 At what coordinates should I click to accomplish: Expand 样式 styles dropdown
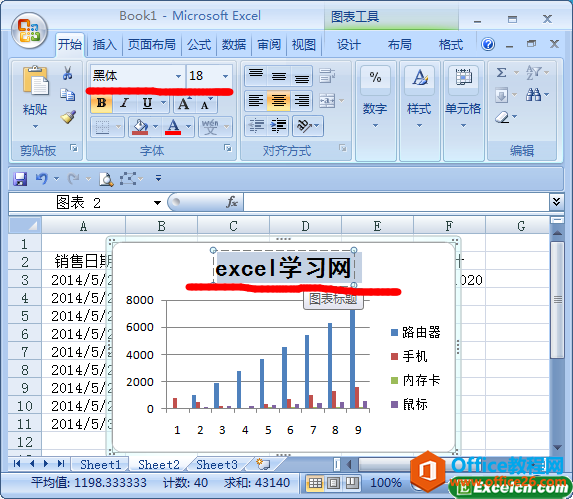coord(420,126)
